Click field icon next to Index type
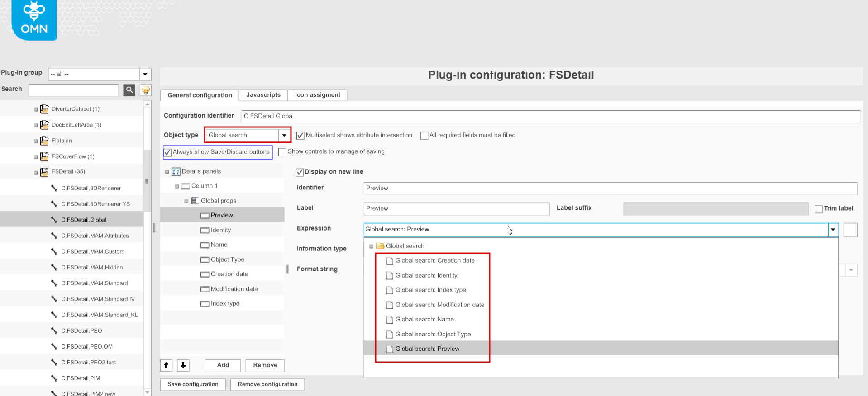 click(x=205, y=304)
